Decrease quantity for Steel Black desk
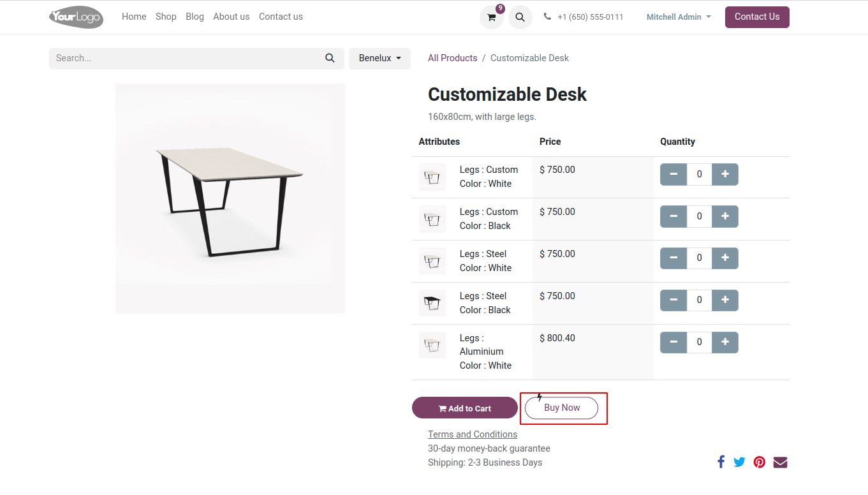This screenshot has height=495, width=868. 673,300
